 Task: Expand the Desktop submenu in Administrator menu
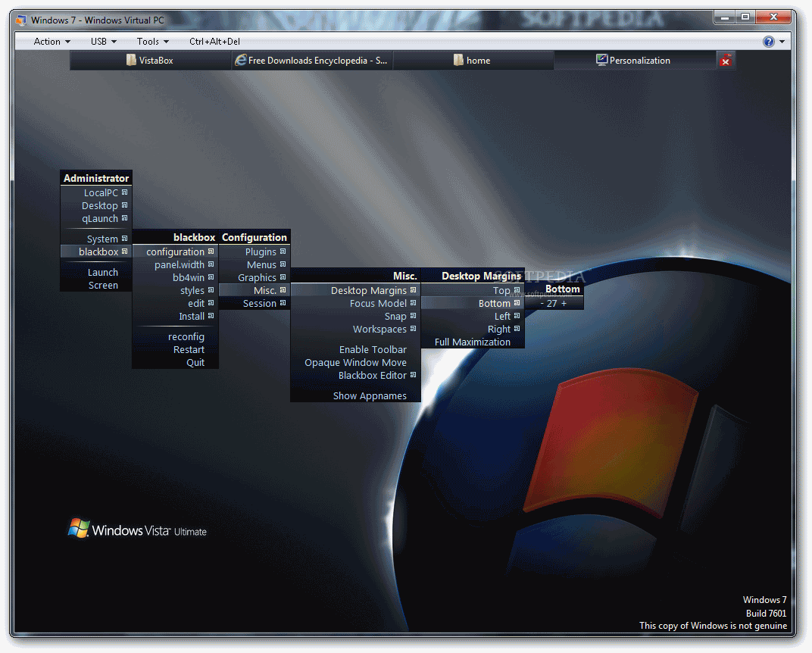[x=96, y=205]
